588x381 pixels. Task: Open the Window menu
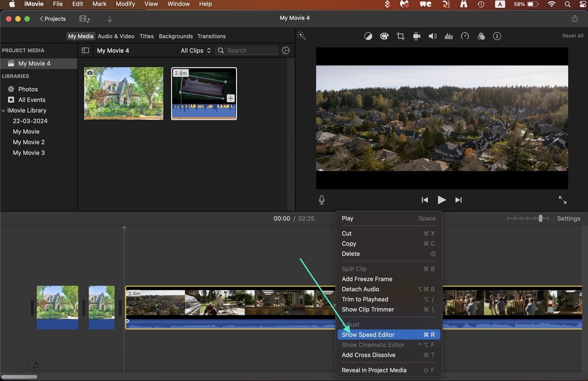click(179, 4)
